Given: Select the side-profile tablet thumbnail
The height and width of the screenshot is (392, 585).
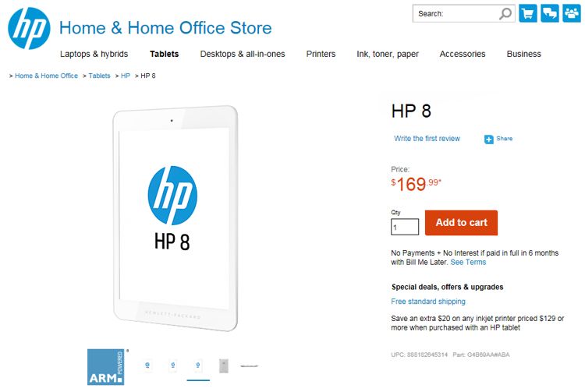Looking at the screenshot, I should pyautogui.click(x=250, y=365).
